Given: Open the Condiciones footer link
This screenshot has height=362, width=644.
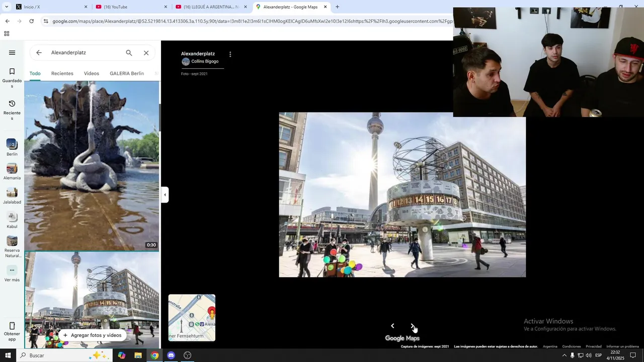Looking at the screenshot, I should [x=572, y=346].
